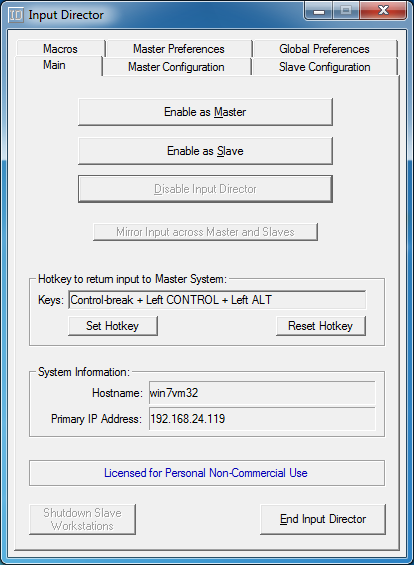
Task: Switch to the Master Preferences tab
Action: pos(179,49)
